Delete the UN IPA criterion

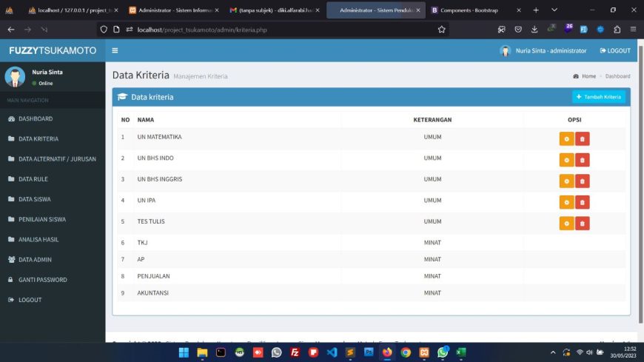click(582, 202)
